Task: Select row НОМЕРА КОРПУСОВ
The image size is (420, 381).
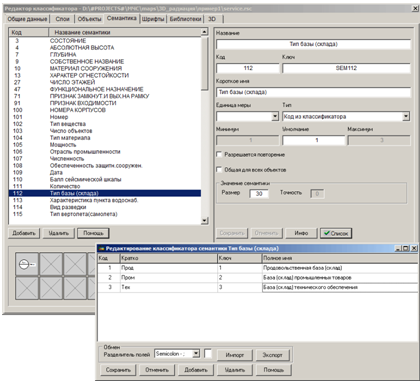Action: coord(105,110)
